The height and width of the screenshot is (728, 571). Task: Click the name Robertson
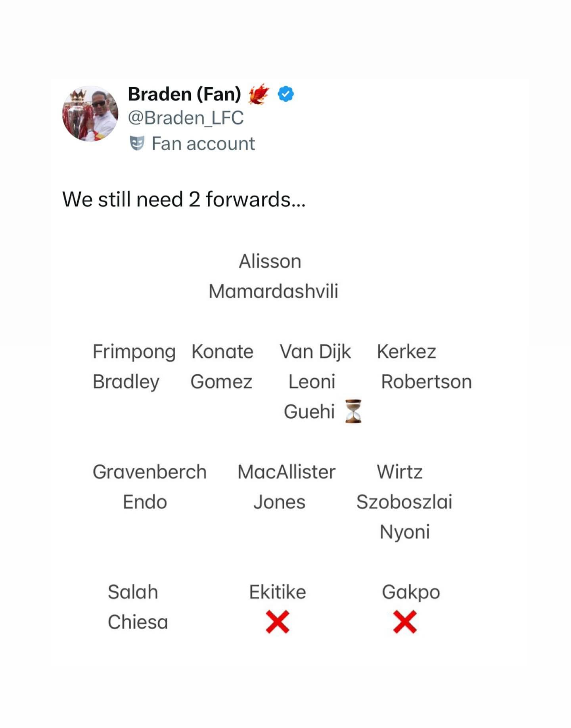tap(426, 382)
